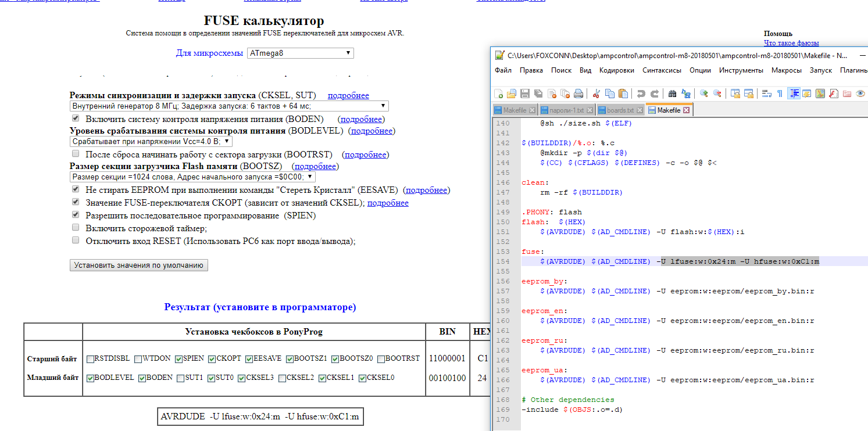Switch to the inactive Makefile tab
The image size is (868, 431).
coord(515,110)
